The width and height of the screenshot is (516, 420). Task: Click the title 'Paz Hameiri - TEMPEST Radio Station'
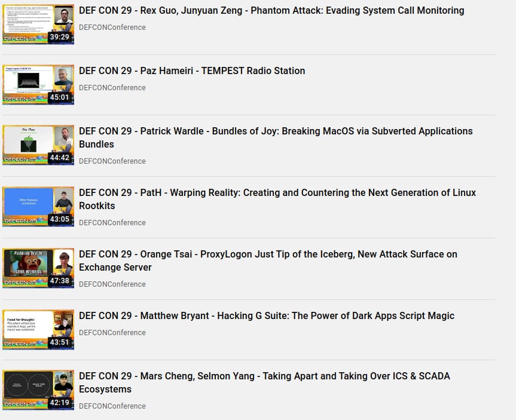(192, 70)
